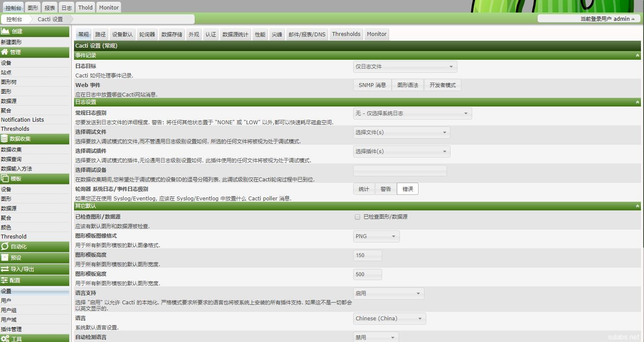Open the 认证 settings tab
This screenshot has width=644, height=342.
tap(211, 34)
